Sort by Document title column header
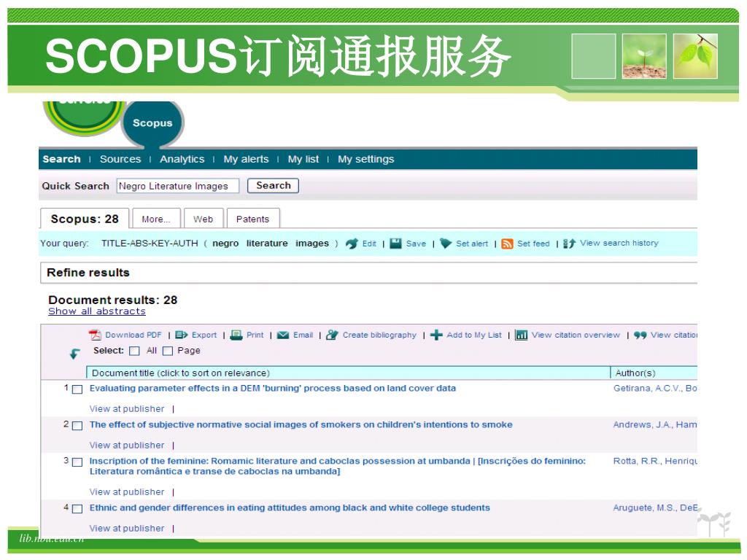This screenshot has width=747, height=560. [x=348, y=373]
